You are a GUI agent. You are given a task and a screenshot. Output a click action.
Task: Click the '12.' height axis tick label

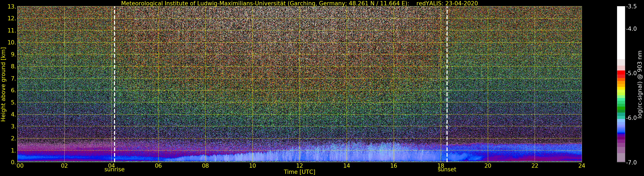tap(12, 18)
